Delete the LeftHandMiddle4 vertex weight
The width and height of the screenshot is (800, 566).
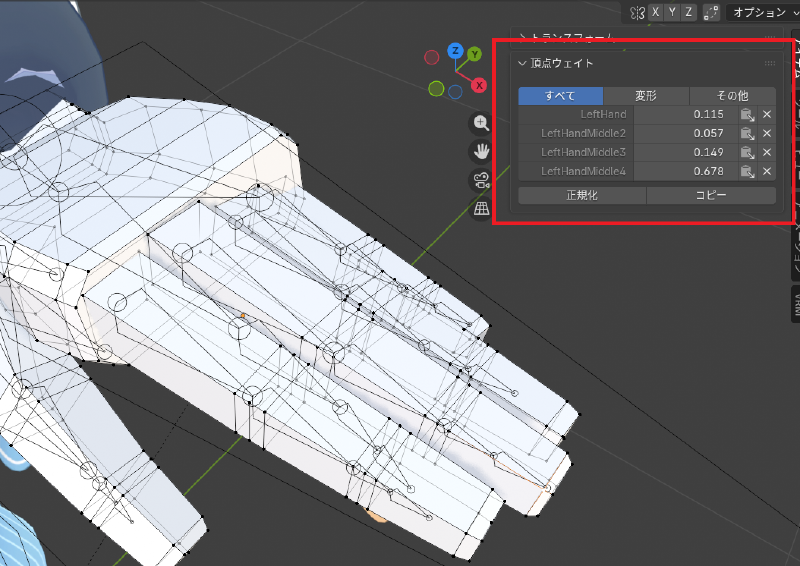coord(767,171)
